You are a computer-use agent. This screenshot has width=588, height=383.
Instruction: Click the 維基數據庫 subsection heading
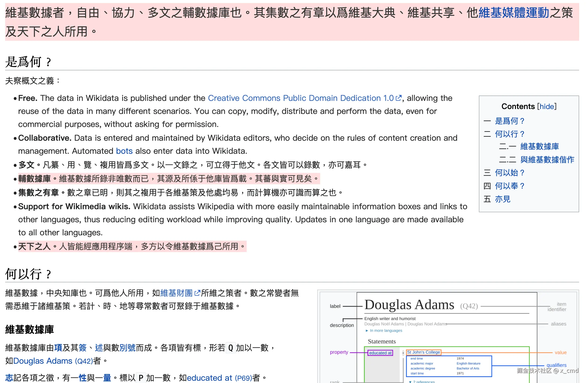(29, 330)
